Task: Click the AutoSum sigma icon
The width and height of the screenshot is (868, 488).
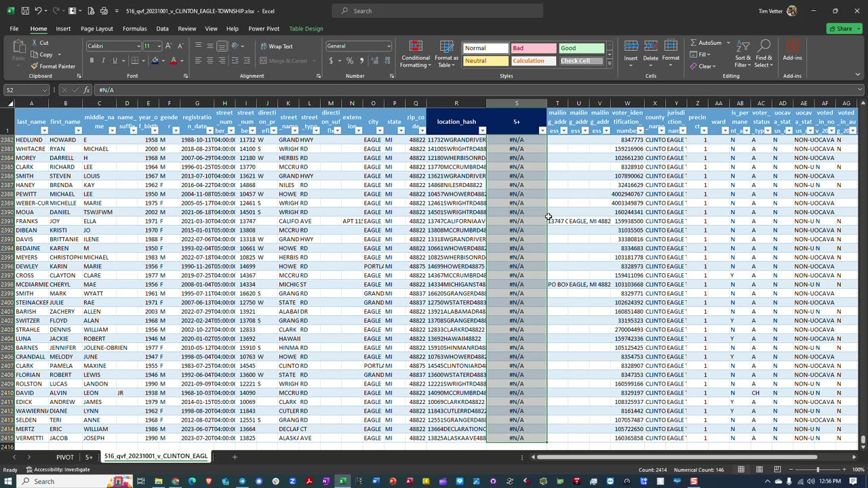Action: tap(694, 43)
